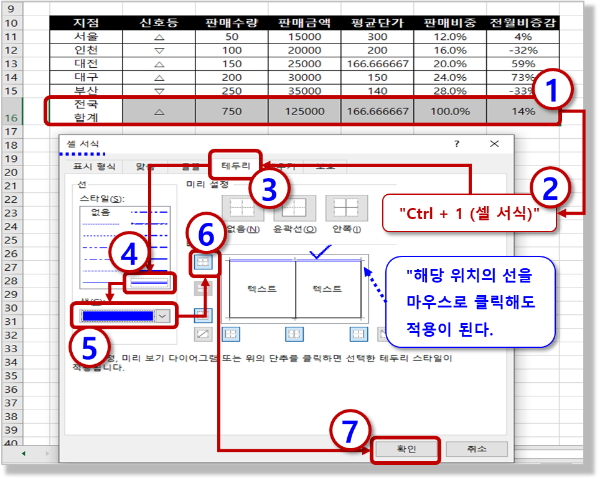Image resolution: width=600 pixels, height=479 pixels.
Task: Select the 전국 합계 cell
Action: pyautogui.click(x=86, y=111)
